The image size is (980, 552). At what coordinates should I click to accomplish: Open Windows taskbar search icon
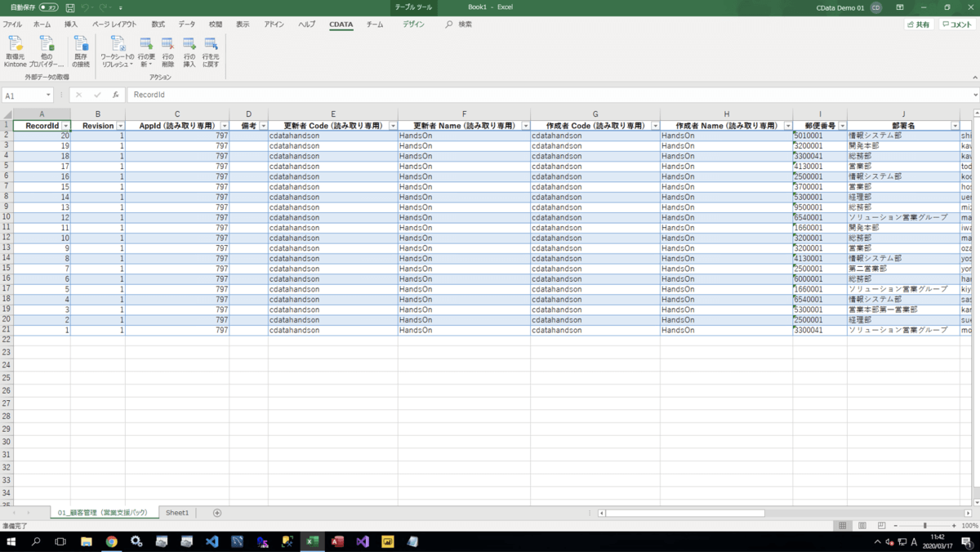[36, 541]
